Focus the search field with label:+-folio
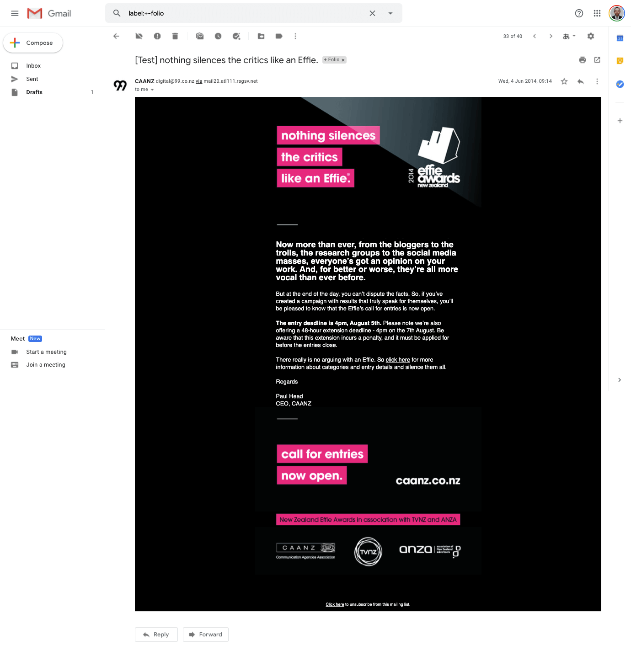This screenshot has width=631, height=672. [x=245, y=13]
